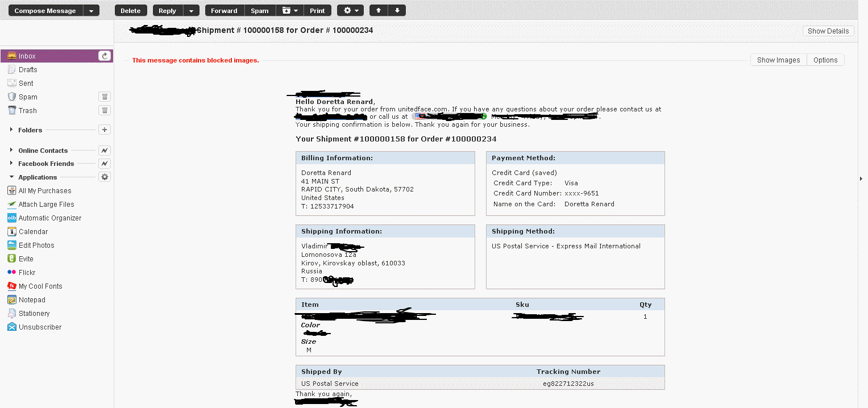Open Applications settings gear icon
868x408 pixels.
tap(105, 177)
